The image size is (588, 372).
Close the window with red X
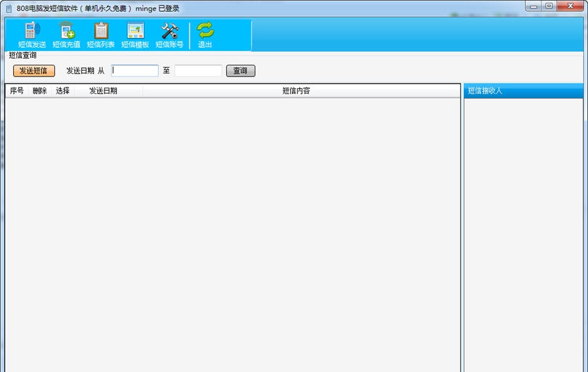pos(570,6)
